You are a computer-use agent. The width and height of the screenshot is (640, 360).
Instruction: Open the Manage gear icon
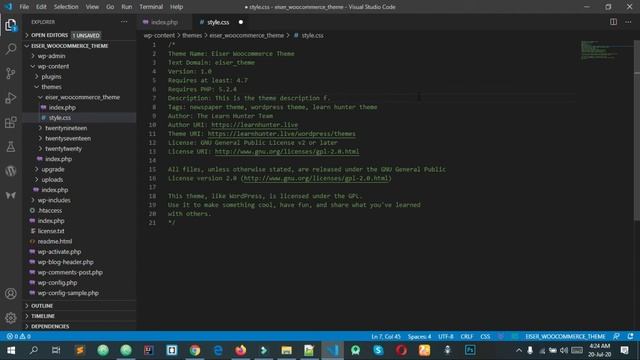click(11, 318)
